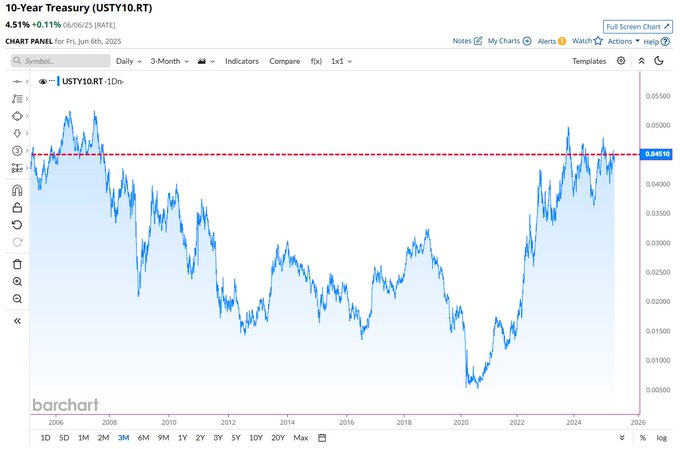The width and height of the screenshot is (680, 449).
Task: Select the 1D range
Action: [45, 438]
